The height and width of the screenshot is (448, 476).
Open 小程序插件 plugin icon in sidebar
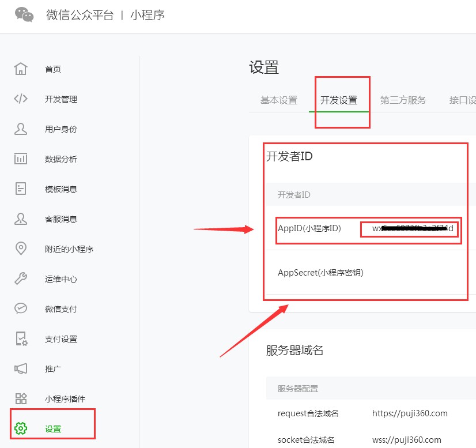tap(20, 398)
